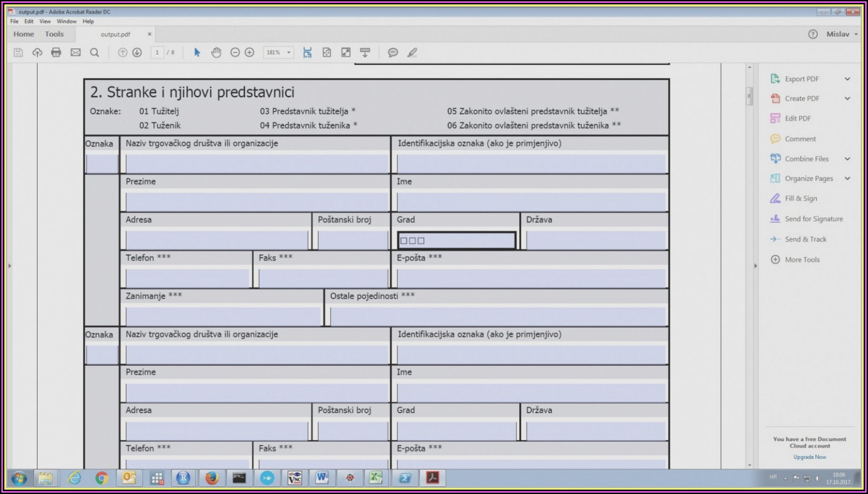Click the Zoom out minus icon
868x494 pixels.
[x=235, y=53]
